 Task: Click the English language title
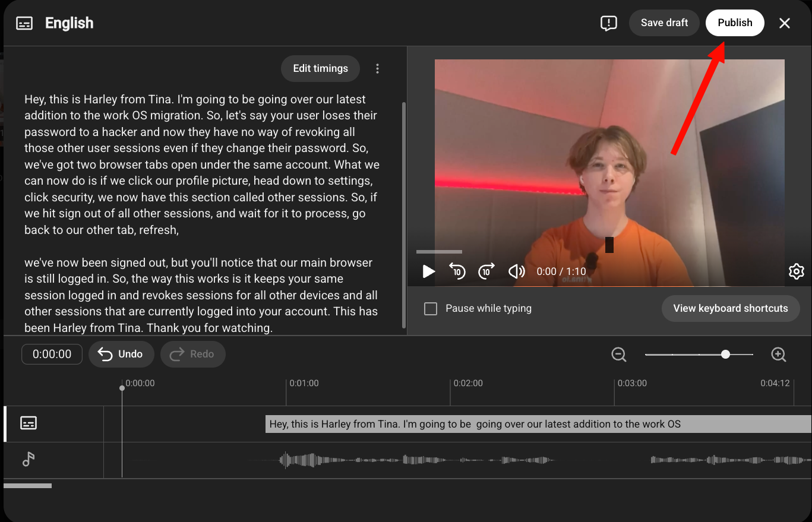pos(69,23)
